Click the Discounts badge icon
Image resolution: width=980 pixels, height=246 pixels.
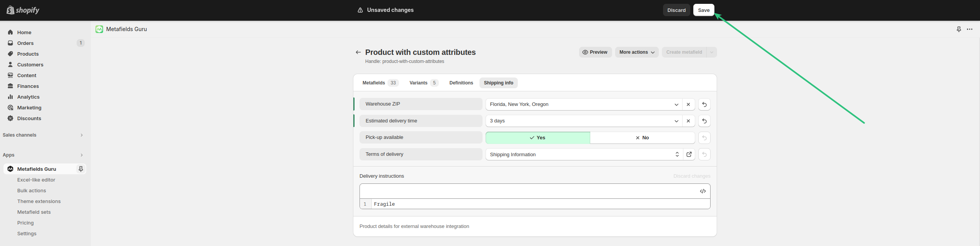tap(10, 118)
